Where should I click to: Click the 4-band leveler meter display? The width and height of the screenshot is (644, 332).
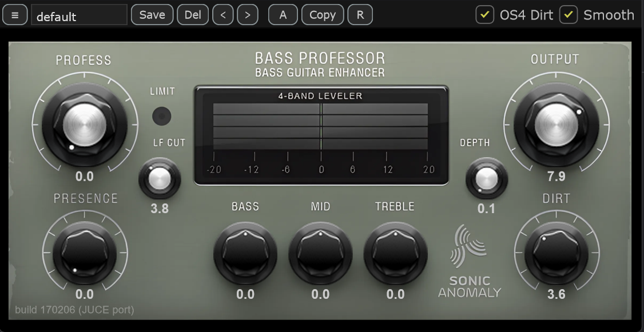pyautogui.click(x=321, y=135)
